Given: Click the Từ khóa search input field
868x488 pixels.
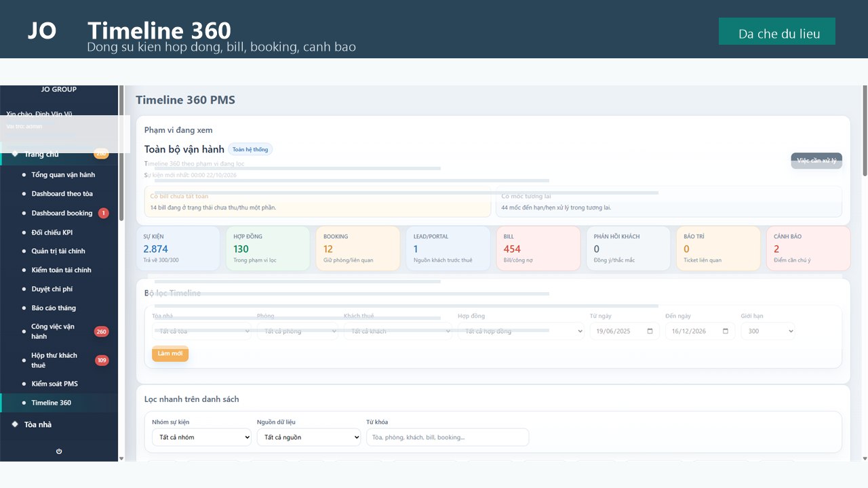Looking at the screenshot, I should coord(448,437).
